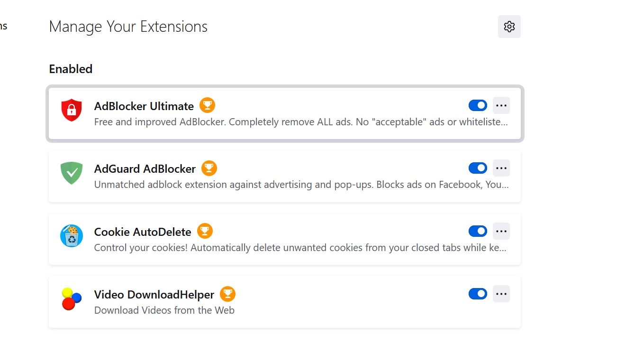Open the gear tools menu for all add-ons
The height and width of the screenshot is (345, 644).
[509, 27]
